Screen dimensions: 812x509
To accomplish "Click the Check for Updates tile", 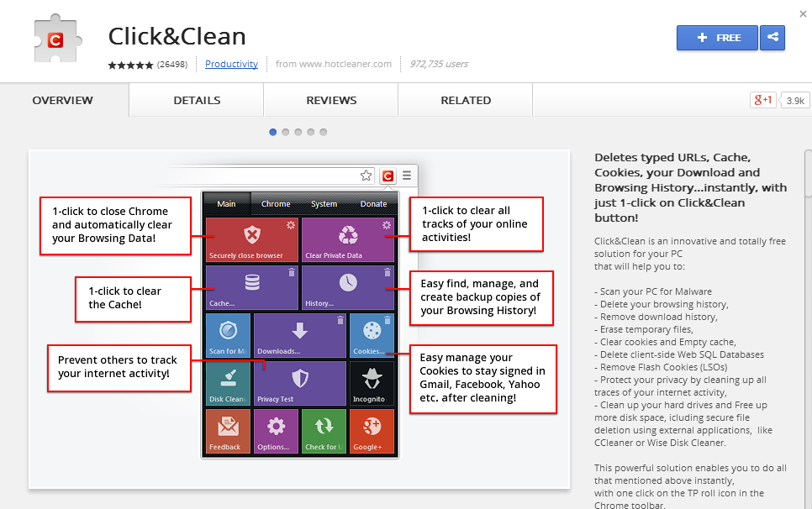I will coord(324,432).
